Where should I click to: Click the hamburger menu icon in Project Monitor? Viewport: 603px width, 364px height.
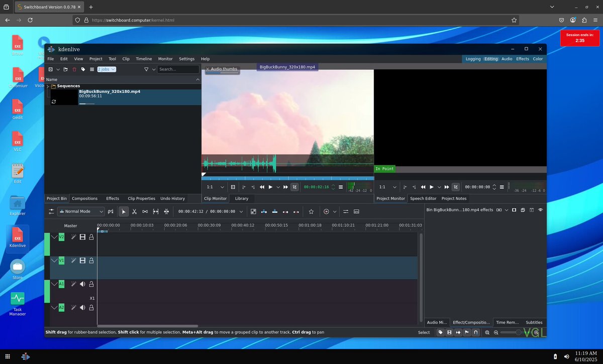[501, 187]
